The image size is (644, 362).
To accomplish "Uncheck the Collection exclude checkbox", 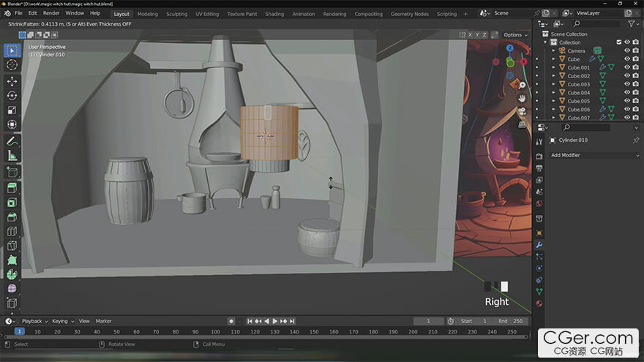I will [x=618, y=42].
